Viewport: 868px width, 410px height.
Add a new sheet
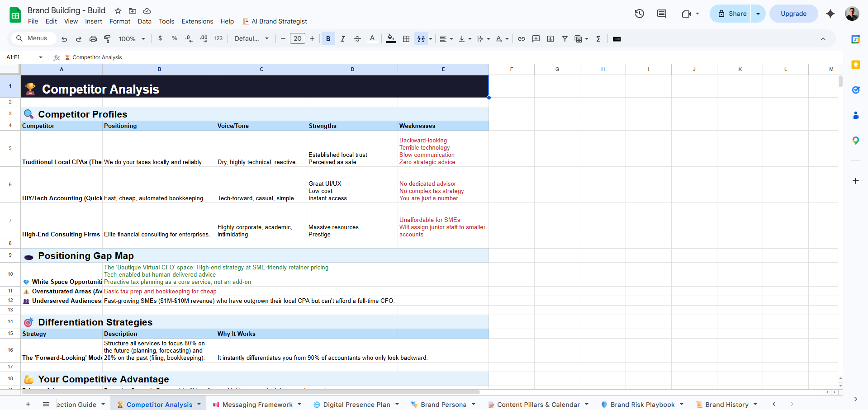28,404
